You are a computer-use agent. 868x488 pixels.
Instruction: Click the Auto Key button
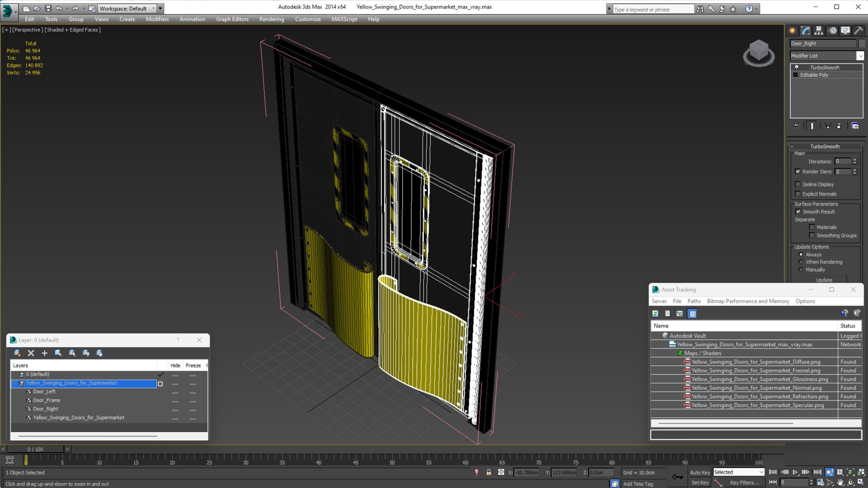pyautogui.click(x=699, y=472)
